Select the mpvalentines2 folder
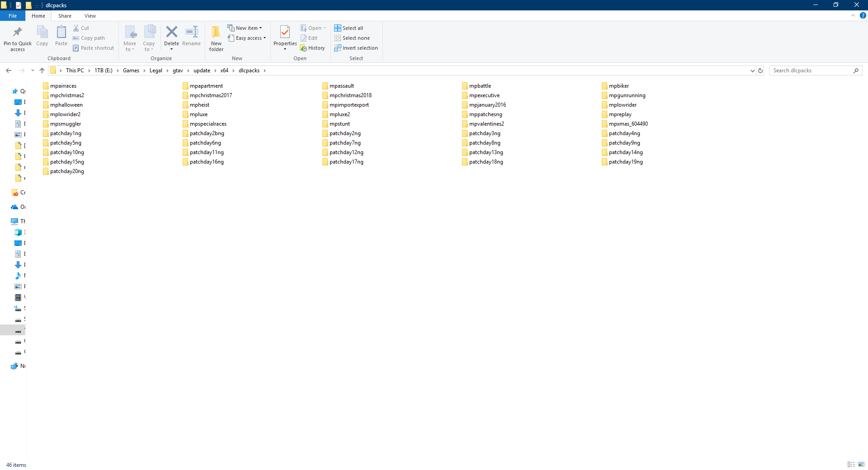The image size is (868, 470). point(483,124)
